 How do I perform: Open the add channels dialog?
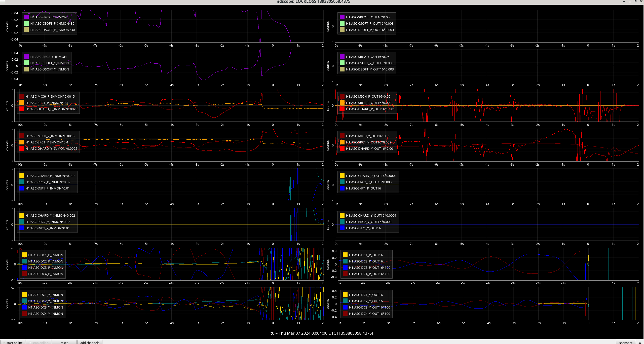pyautogui.click(x=90, y=342)
